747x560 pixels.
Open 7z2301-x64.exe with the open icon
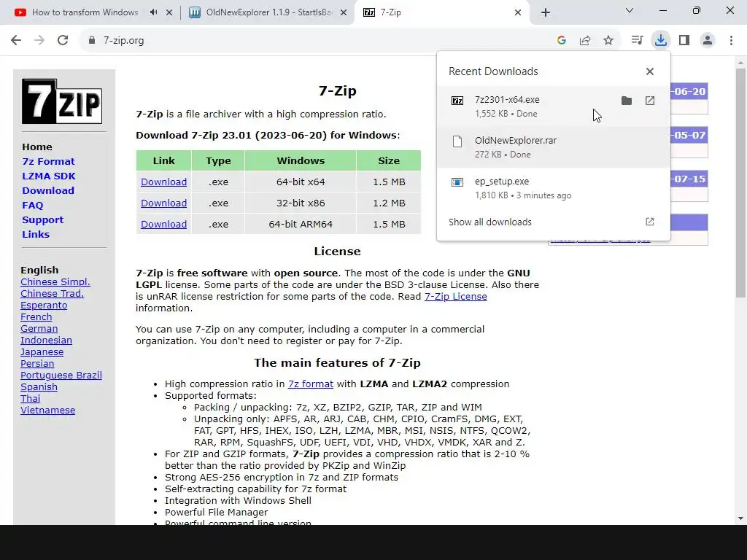650,101
